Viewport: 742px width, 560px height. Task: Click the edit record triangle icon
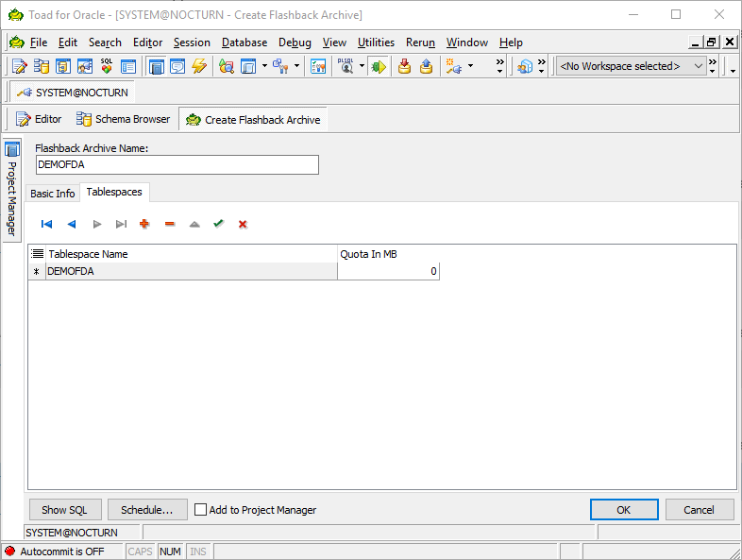pos(194,224)
